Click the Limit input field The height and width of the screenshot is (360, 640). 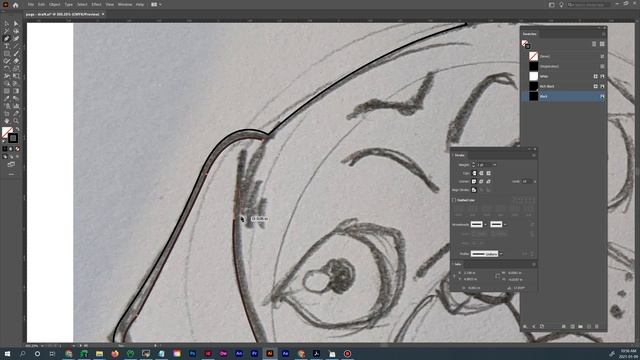pos(526,181)
